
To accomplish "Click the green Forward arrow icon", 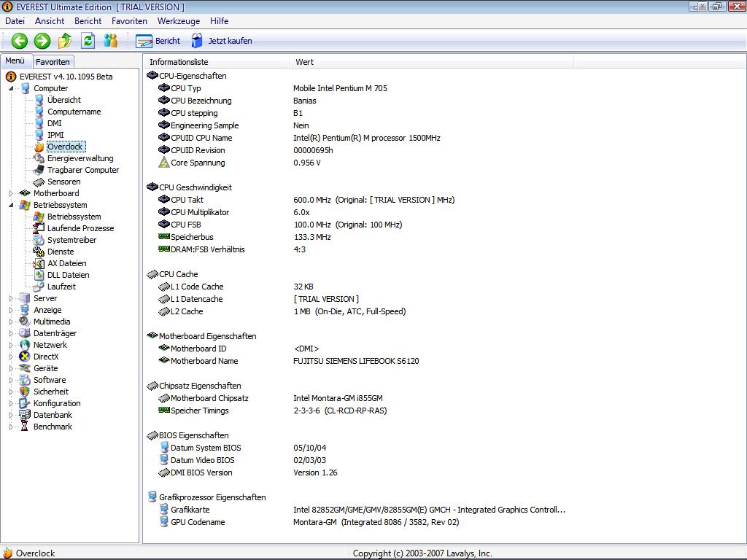I will pyautogui.click(x=42, y=41).
